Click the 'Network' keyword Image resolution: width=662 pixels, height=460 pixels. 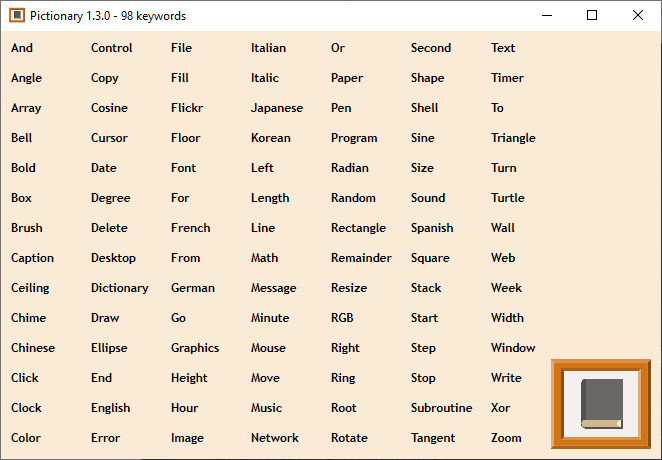click(275, 438)
